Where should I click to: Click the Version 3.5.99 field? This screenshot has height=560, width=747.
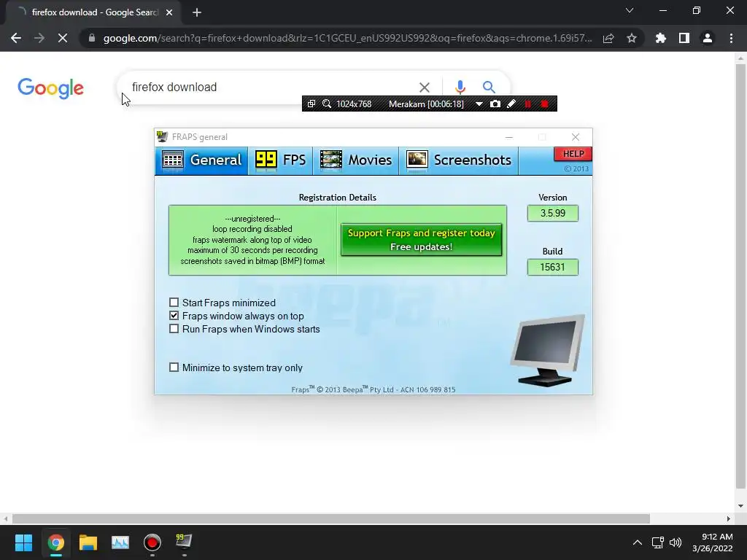click(x=553, y=214)
